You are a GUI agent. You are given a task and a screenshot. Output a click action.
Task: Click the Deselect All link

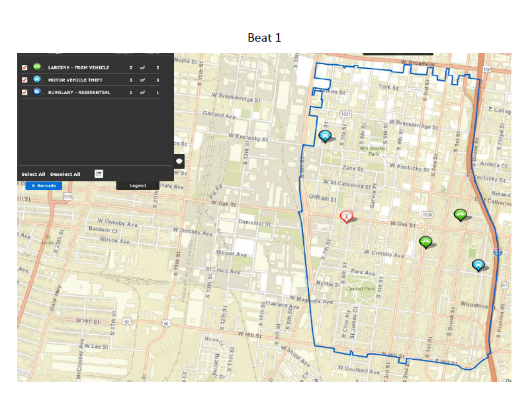coord(65,174)
